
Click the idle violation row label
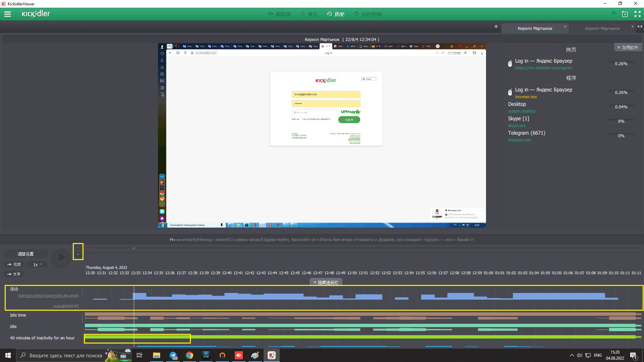point(13,326)
